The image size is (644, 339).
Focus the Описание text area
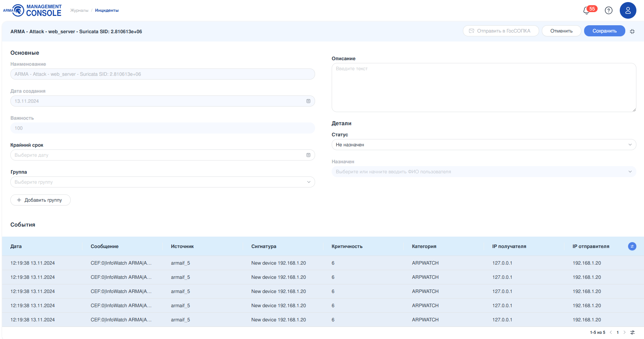click(x=483, y=88)
